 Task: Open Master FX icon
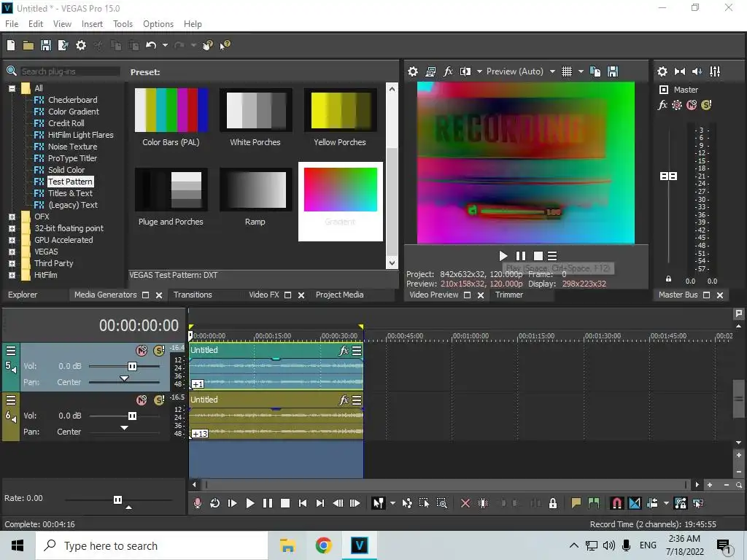pos(662,105)
